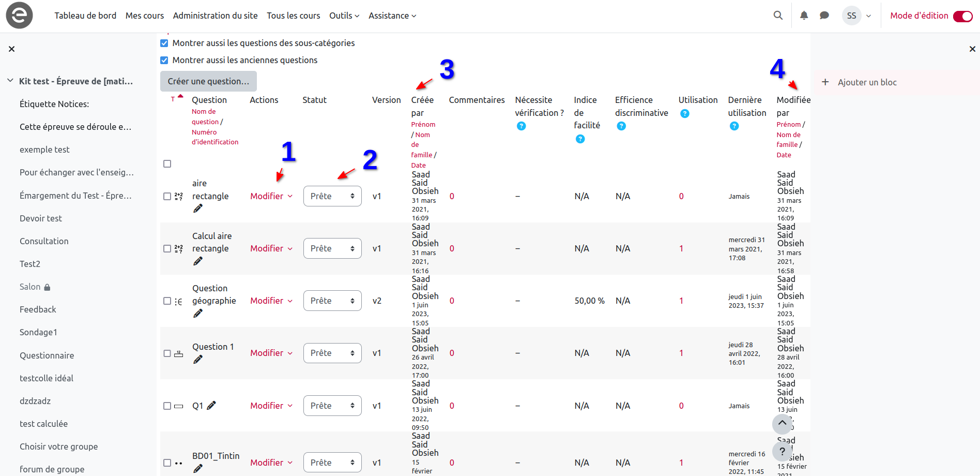This screenshot has width=980, height=476.
Task: Open Feedback in the course index
Action: point(38,309)
